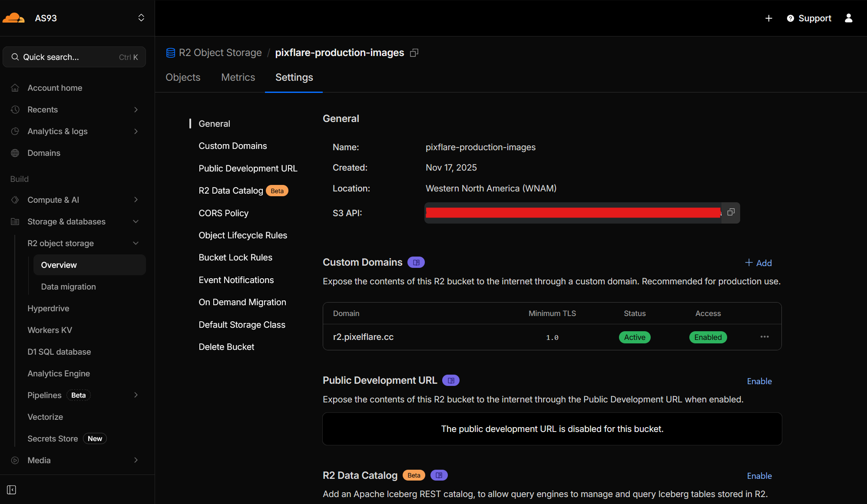The height and width of the screenshot is (504, 867).
Task: Click the Quick search field
Action: 74,57
